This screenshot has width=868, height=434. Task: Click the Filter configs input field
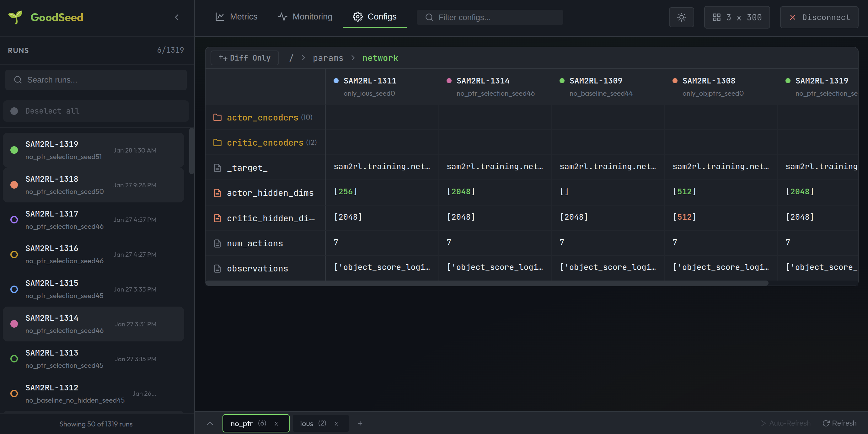(x=490, y=17)
